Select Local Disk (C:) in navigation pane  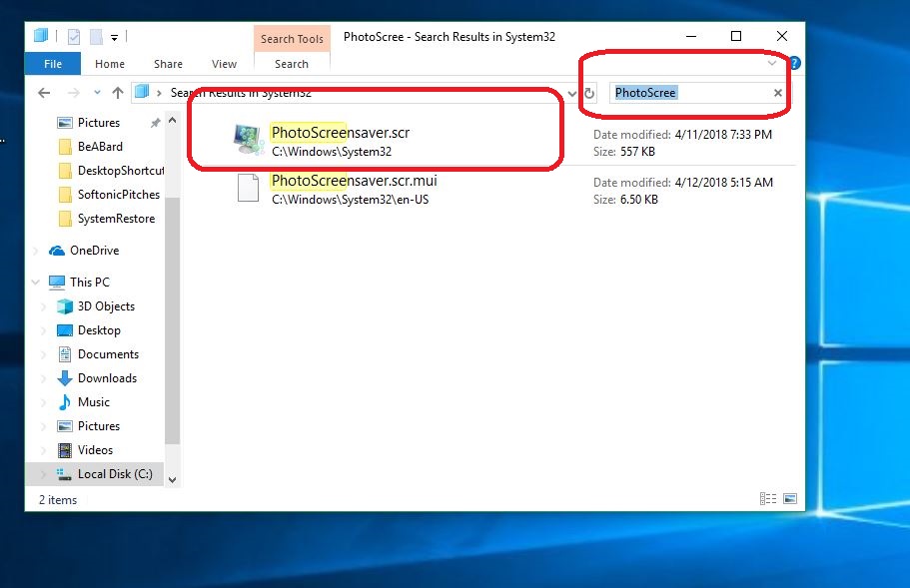coord(115,474)
